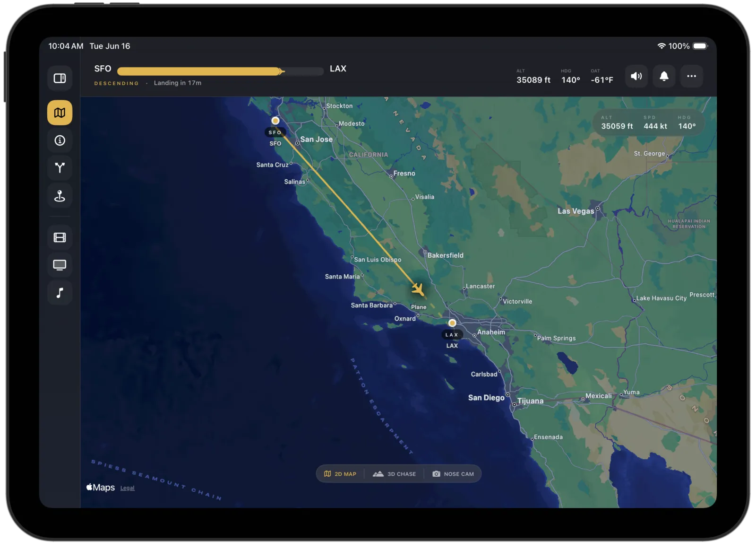The image size is (756, 550).
Task: Select the SFO airport pin
Action: (x=275, y=121)
